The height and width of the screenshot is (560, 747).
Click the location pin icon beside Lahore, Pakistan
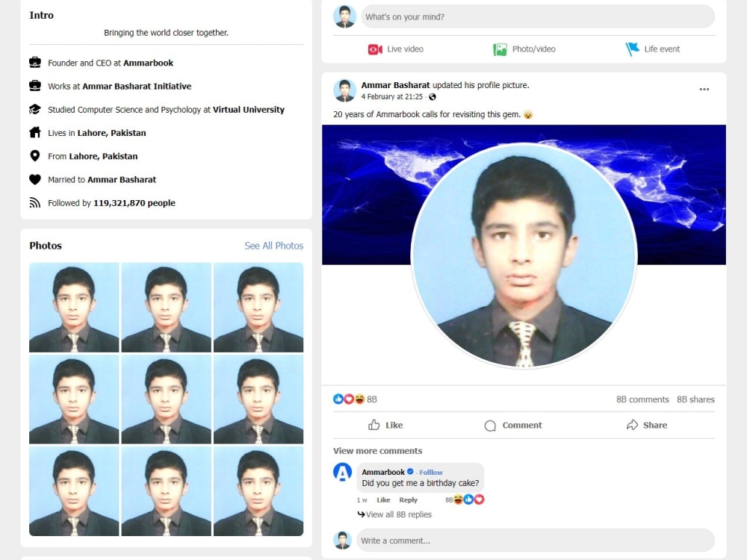pos(35,156)
